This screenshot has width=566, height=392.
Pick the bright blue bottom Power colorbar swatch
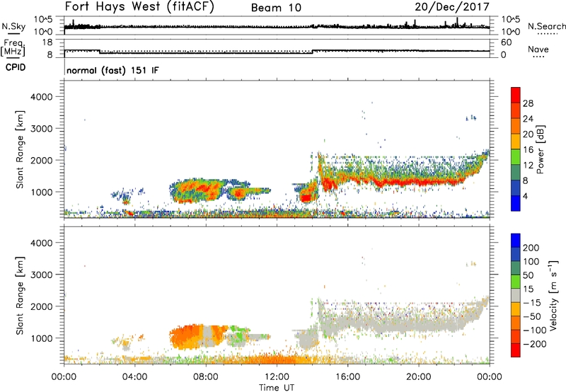click(516, 203)
